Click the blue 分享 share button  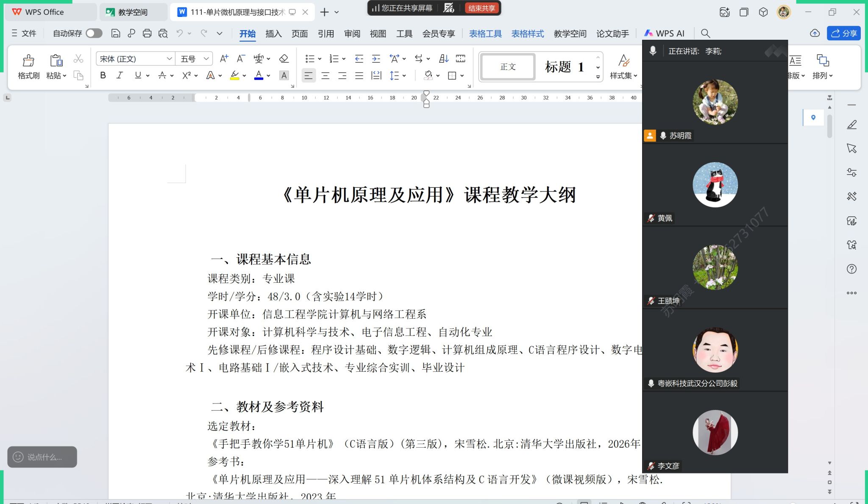pyautogui.click(x=843, y=33)
